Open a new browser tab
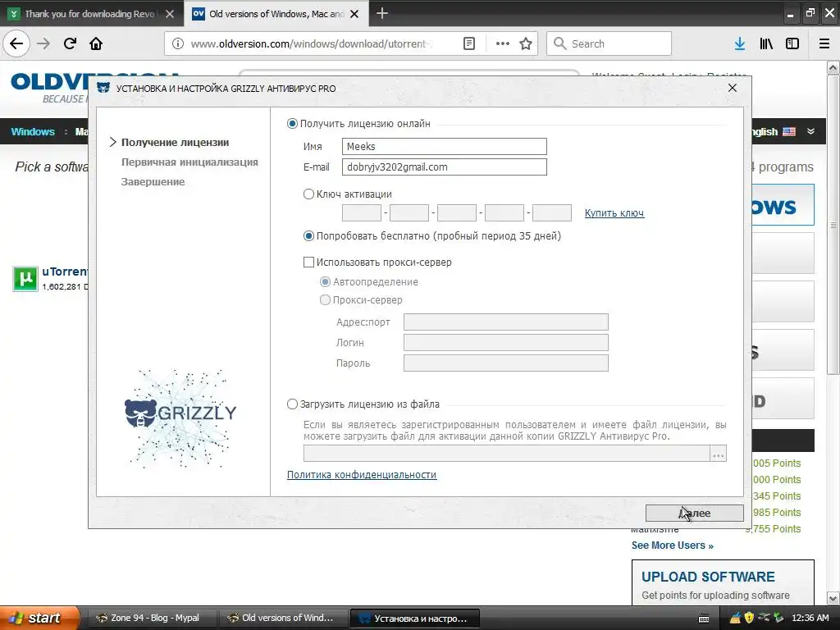 pyautogui.click(x=382, y=13)
